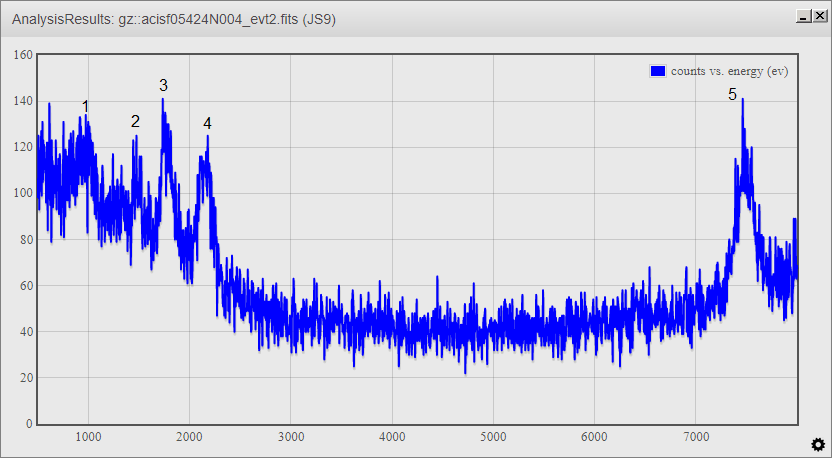832x458 pixels.
Task: Select peak annotation labeled 2
Action: 135,121
